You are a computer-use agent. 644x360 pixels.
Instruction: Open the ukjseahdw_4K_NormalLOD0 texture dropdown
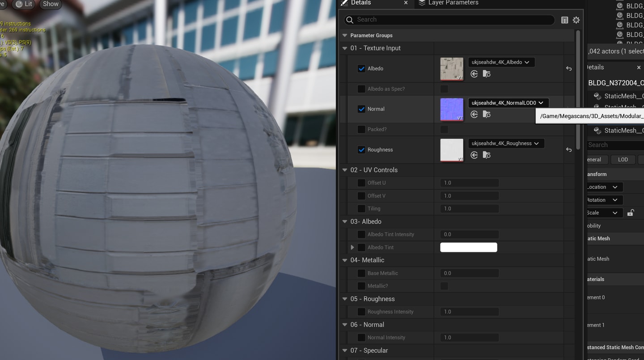(x=508, y=103)
